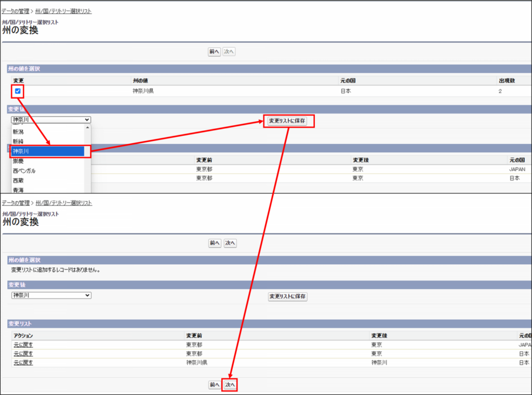Click 元に戻す for the 神奈川県 row
Image resolution: width=532 pixels, height=395 pixels.
click(23, 363)
